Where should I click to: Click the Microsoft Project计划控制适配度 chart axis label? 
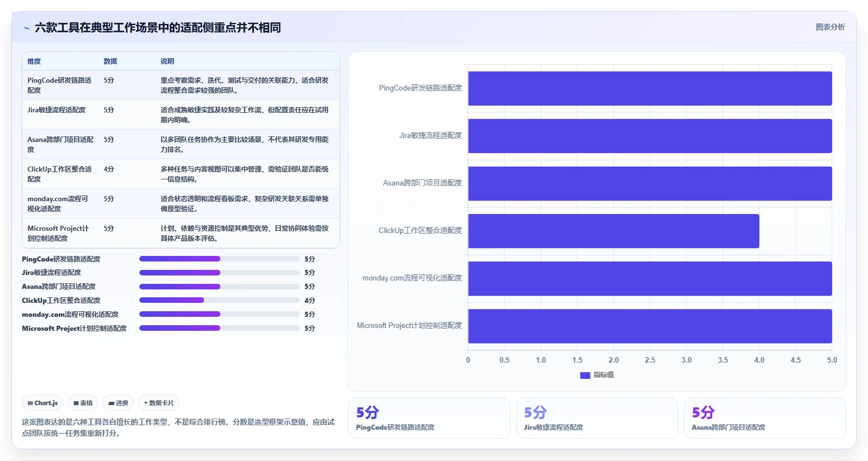[x=409, y=325]
